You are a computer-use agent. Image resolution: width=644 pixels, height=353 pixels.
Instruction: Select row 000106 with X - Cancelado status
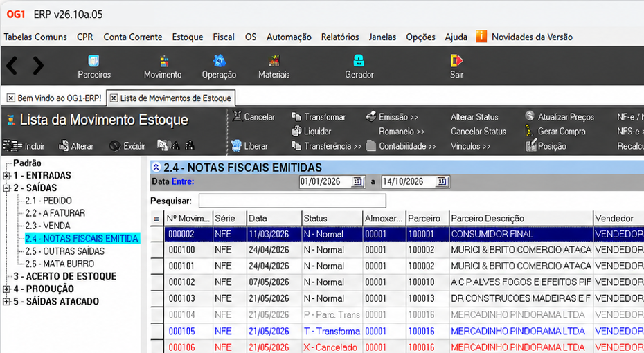397,347
